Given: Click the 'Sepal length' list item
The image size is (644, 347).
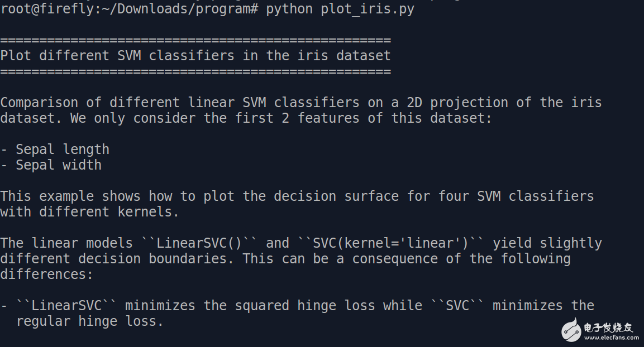Looking at the screenshot, I should pos(62,150).
